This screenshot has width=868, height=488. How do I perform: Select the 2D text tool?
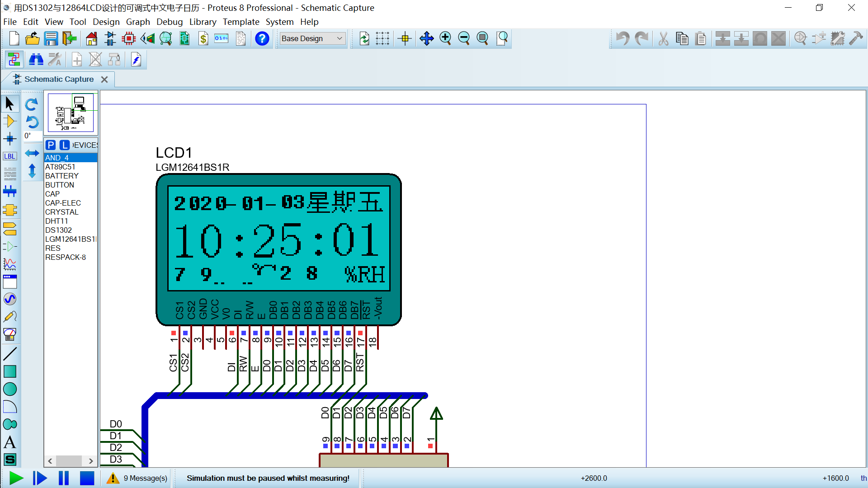[10, 442]
